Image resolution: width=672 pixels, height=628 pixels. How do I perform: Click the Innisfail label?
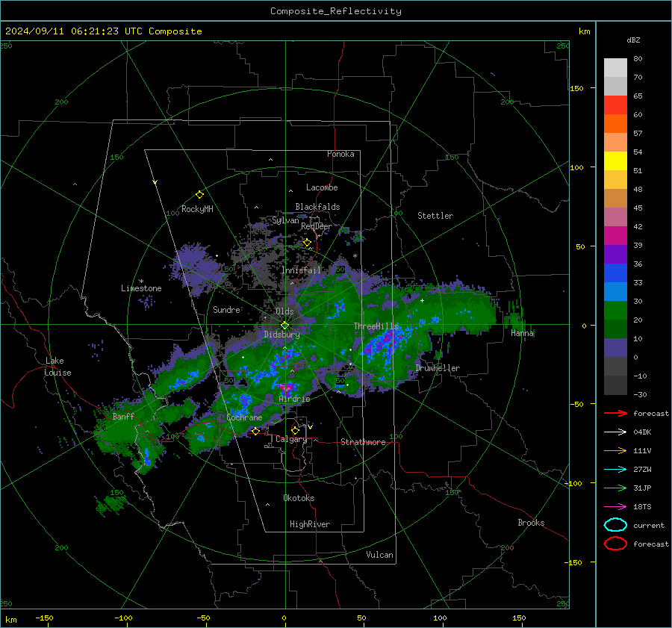pyautogui.click(x=302, y=270)
